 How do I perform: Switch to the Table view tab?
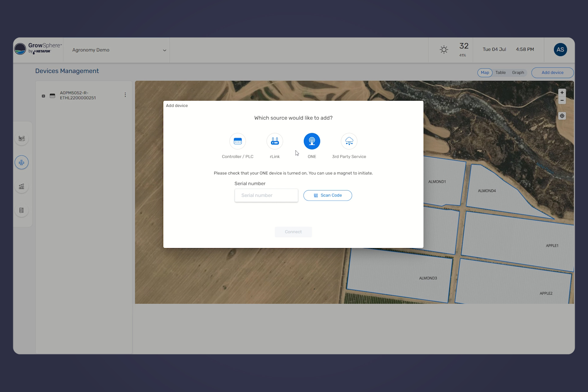point(500,73)
